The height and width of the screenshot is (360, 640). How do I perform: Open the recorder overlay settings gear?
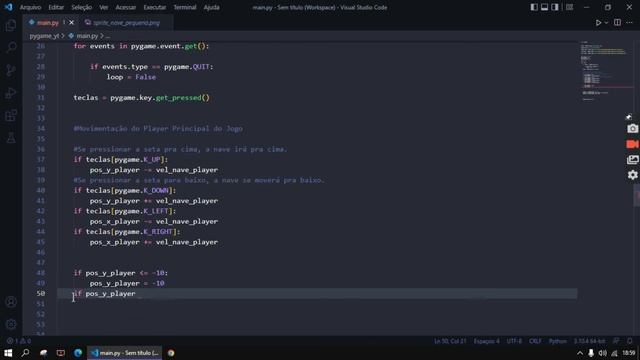click(x=632, y=175)
